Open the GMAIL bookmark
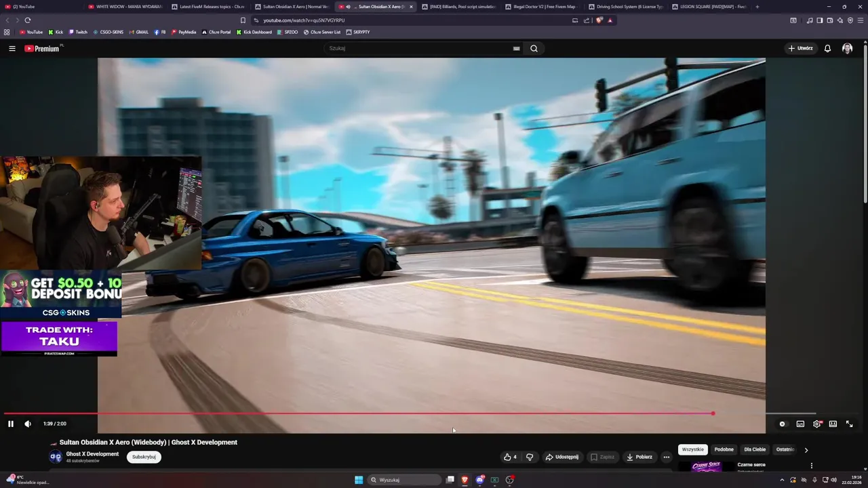 tap(138, 32)
